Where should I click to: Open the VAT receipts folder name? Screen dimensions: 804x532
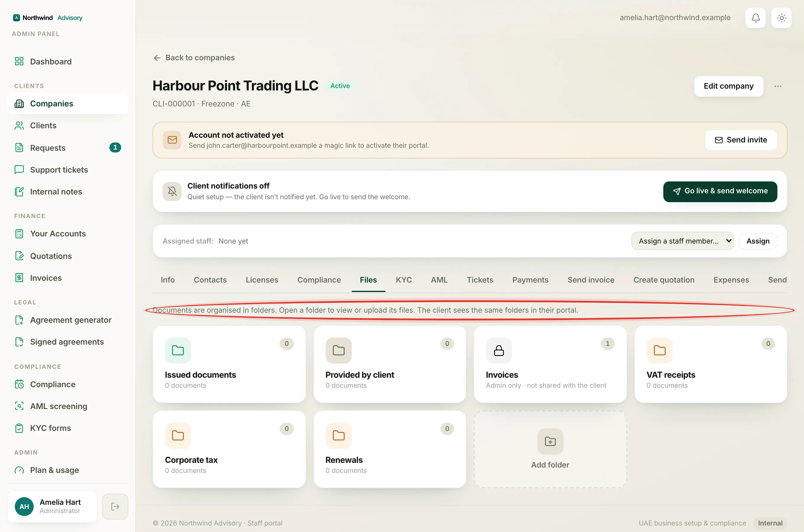point(670,375)
